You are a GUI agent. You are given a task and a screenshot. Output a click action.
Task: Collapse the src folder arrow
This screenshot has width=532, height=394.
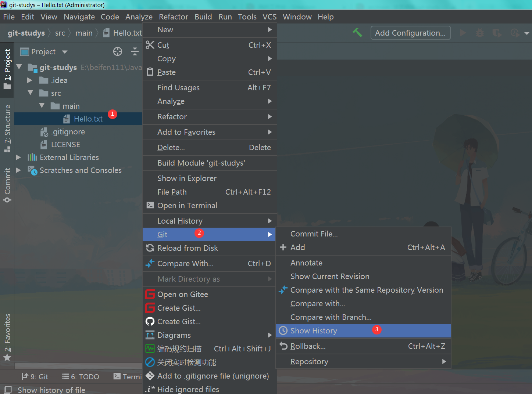click(x=31, y=93)
